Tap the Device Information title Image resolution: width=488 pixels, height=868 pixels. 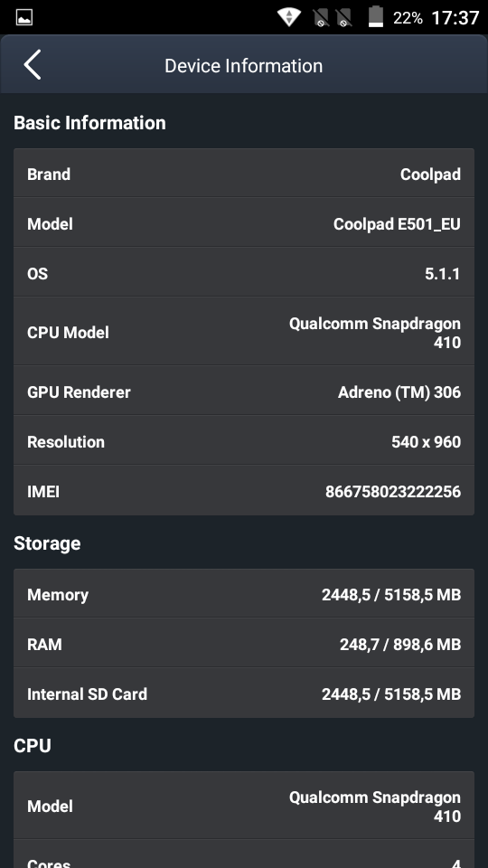[243, 66]
